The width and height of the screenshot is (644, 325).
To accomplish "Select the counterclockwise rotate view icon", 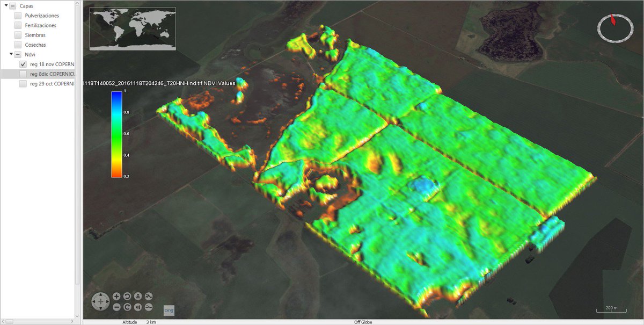I will click(128, 297).
